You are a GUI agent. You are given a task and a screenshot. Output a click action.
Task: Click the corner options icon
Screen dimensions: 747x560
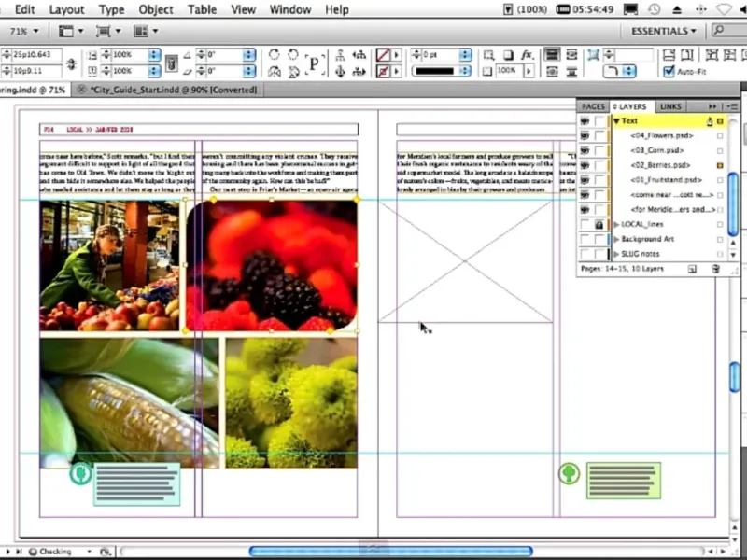coord(593,55)
